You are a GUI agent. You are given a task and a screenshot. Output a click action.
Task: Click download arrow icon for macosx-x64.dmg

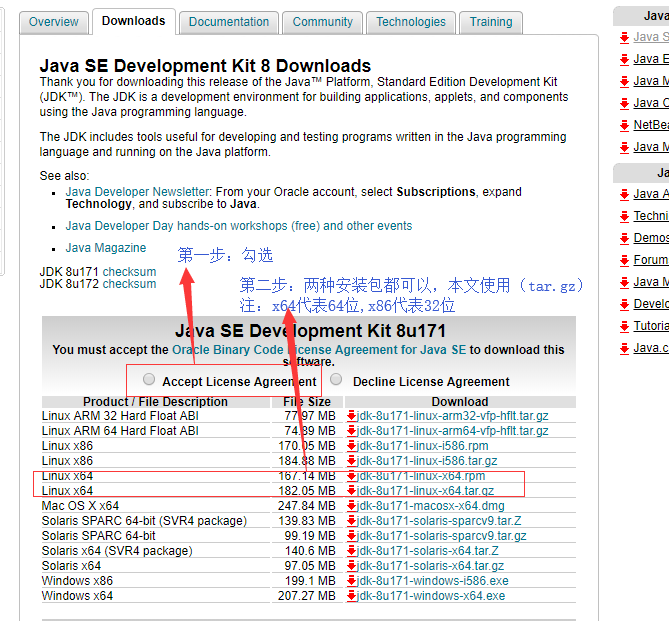click(352, 506)
